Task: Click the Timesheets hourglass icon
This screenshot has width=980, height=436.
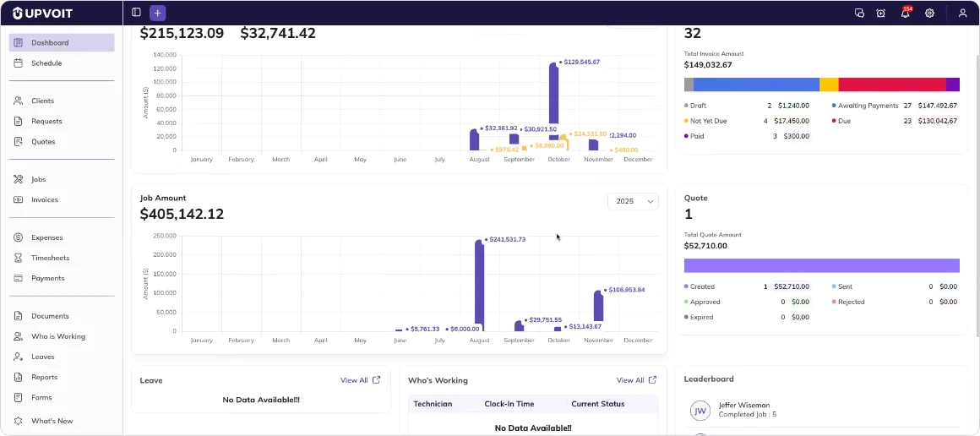Action: [18, 258]
